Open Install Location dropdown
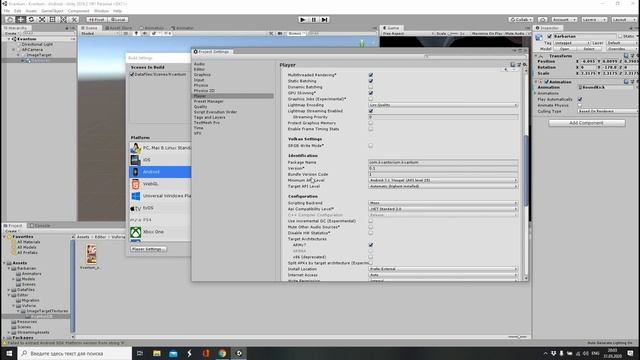Viewport: 640px width, 360px height. (443, 269)
